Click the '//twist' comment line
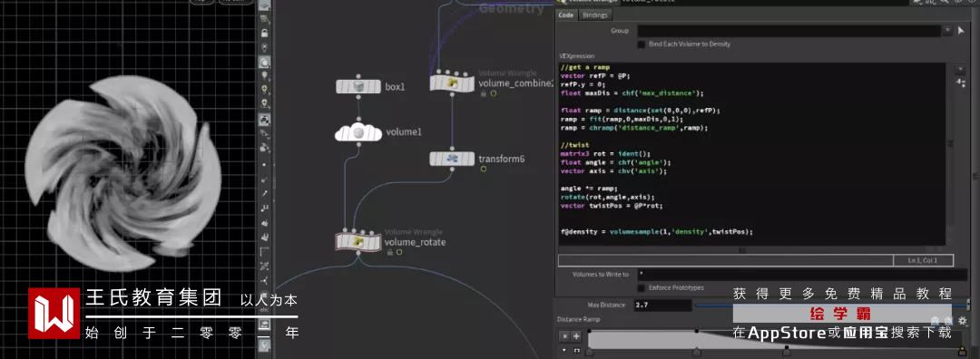 tap(575, 145)
